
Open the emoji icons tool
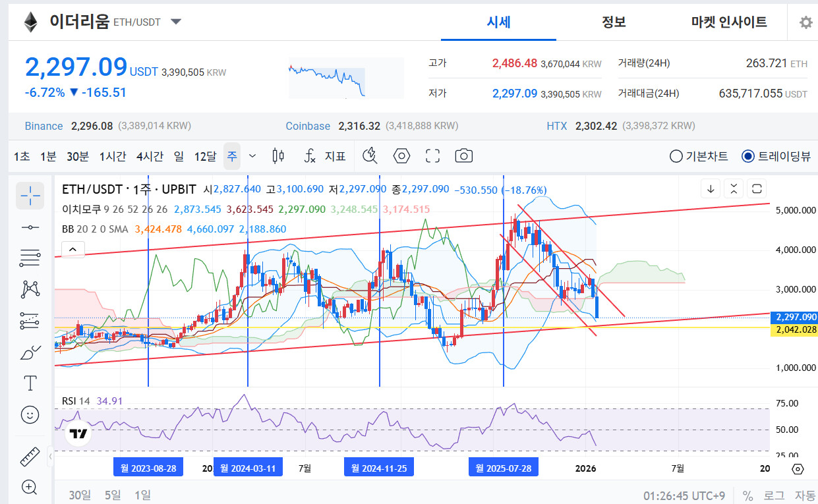pyautogui.click(x=30, y=415)
